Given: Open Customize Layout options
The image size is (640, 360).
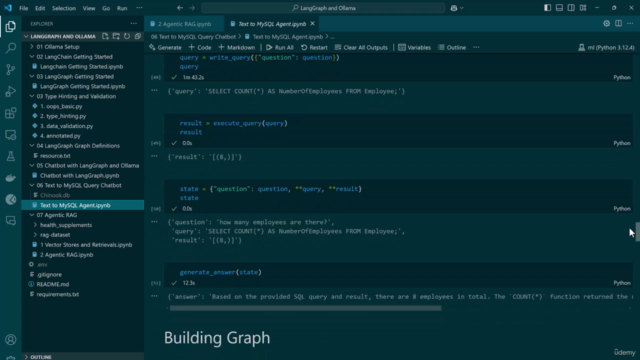Looking at the screenshot, I should (x=583, y=8).
